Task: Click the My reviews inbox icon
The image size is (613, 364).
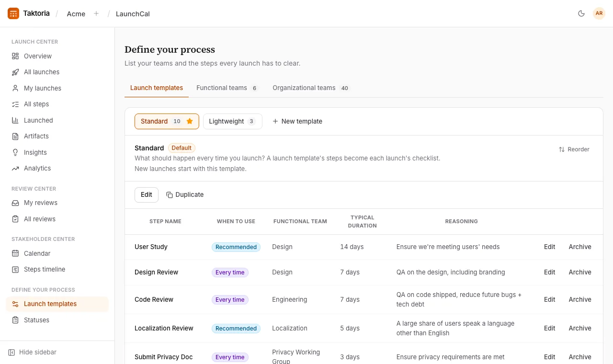Action: [x=15, y=203]
